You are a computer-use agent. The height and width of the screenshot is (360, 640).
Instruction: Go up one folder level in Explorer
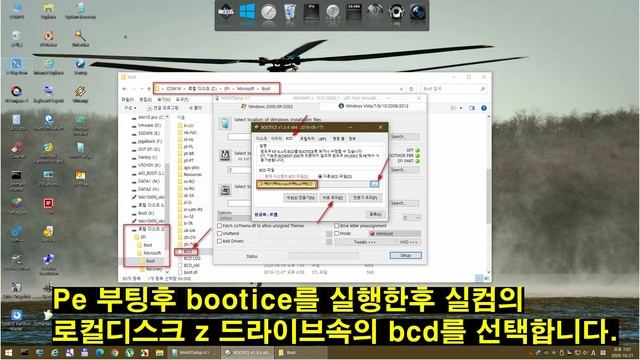(149, 89)
